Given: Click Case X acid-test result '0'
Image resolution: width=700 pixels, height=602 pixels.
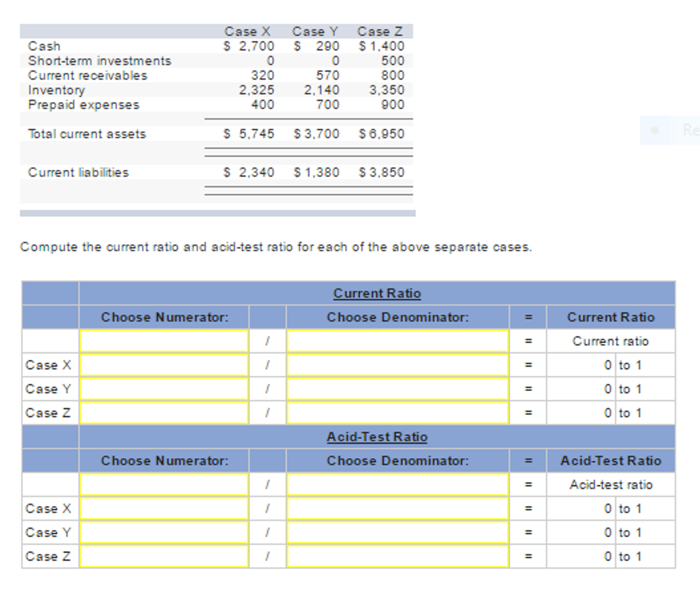Looking at the screenshot, I should 608,508.
